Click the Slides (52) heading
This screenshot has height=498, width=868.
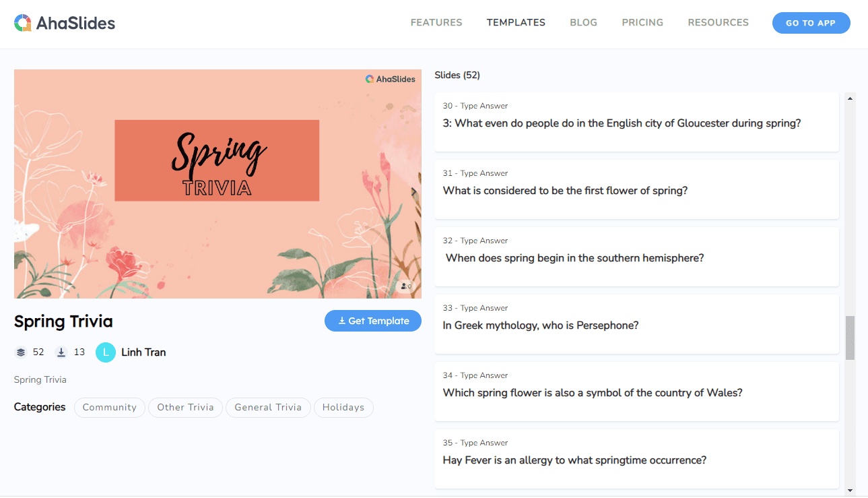(457, 75)
